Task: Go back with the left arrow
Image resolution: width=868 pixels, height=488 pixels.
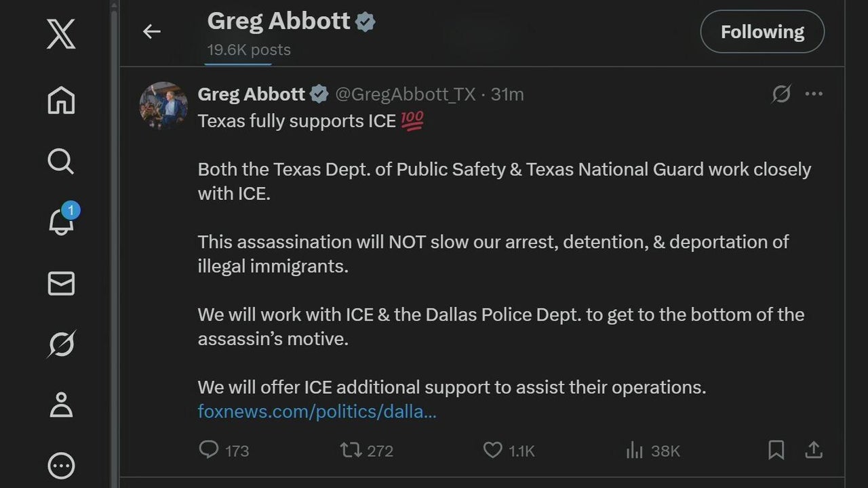Action: [152, 31]
